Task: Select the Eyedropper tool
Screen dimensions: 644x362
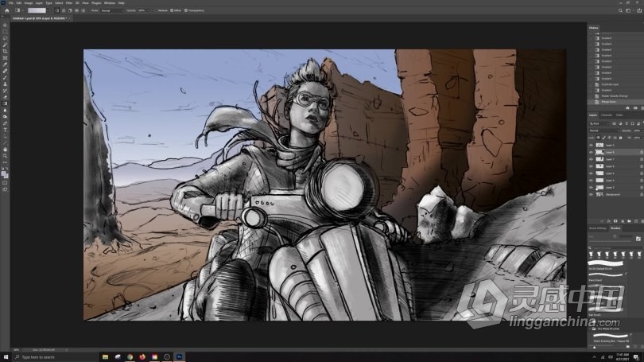Action: tap(5, 64)
